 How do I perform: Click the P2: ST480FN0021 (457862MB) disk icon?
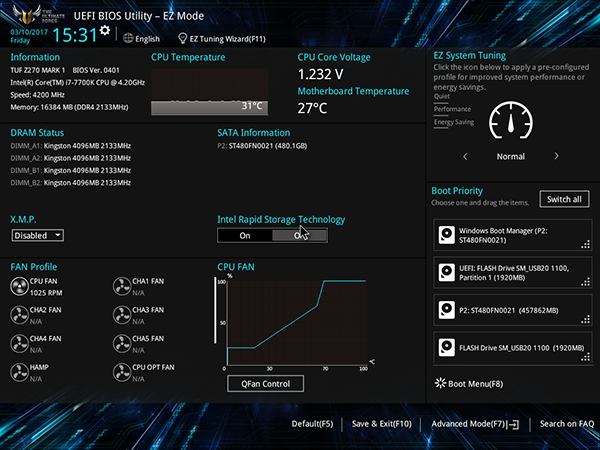point(447,310)
